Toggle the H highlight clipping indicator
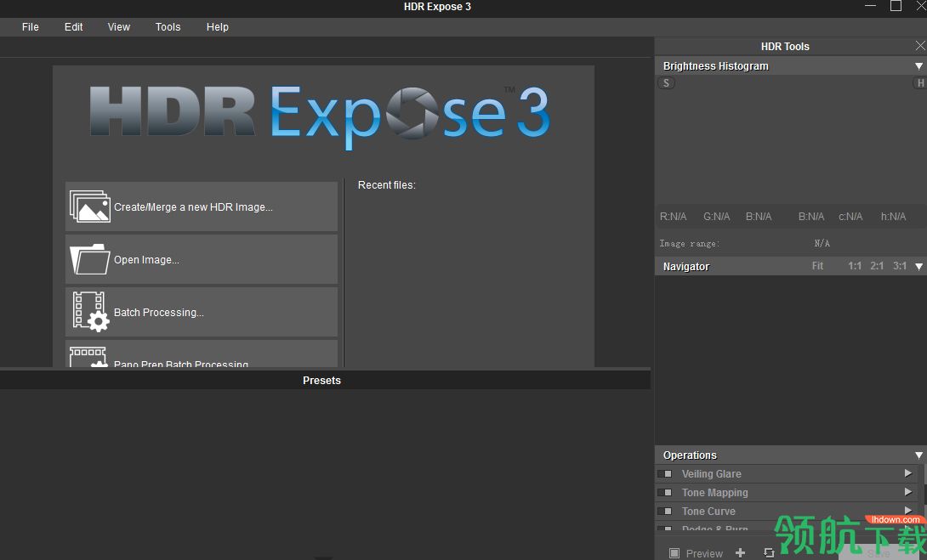Image resolution: width=927 pixels, height=560 pixels. [x=920, y=83]
